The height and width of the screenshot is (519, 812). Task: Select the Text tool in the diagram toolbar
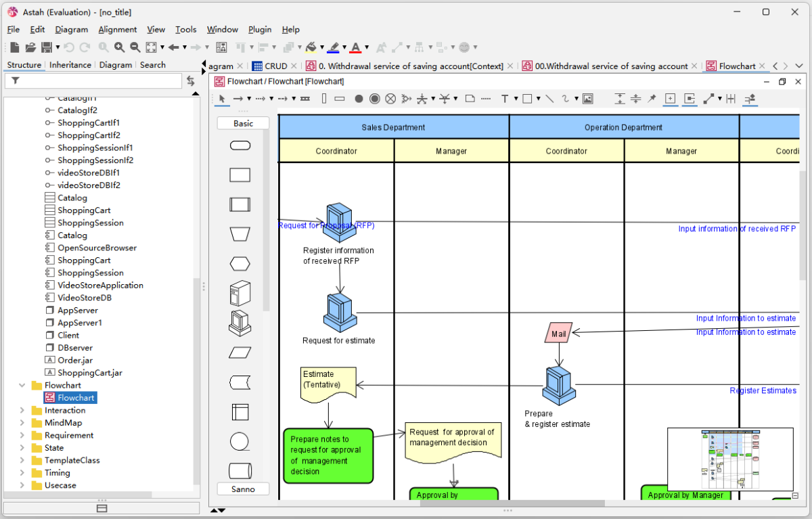(505, 99)
